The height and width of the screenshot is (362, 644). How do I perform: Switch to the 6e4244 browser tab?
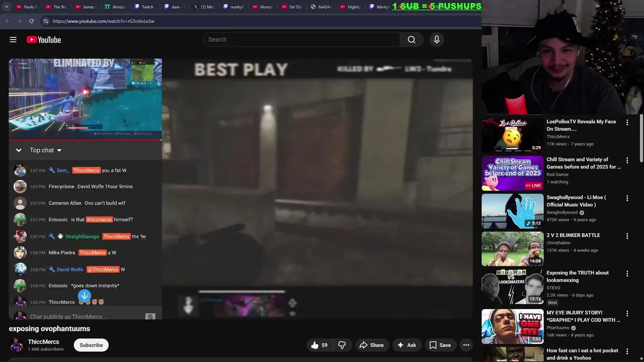point(321,7)
